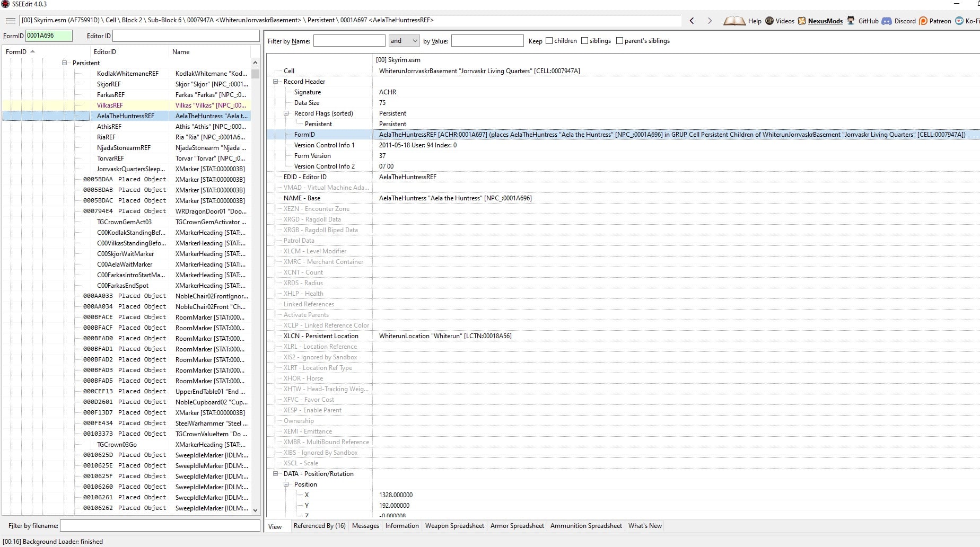
Task: Open the hamburger main menu
Action: click(10, 21)
